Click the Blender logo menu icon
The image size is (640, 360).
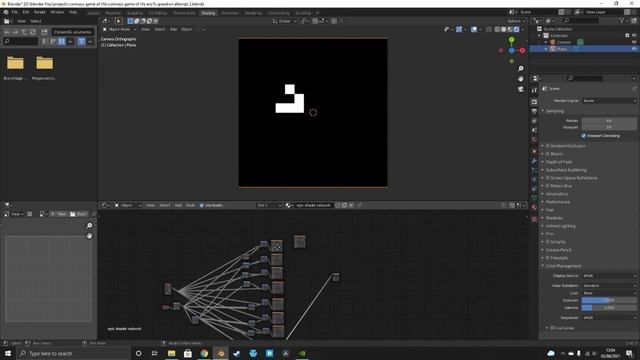(6, 12)
